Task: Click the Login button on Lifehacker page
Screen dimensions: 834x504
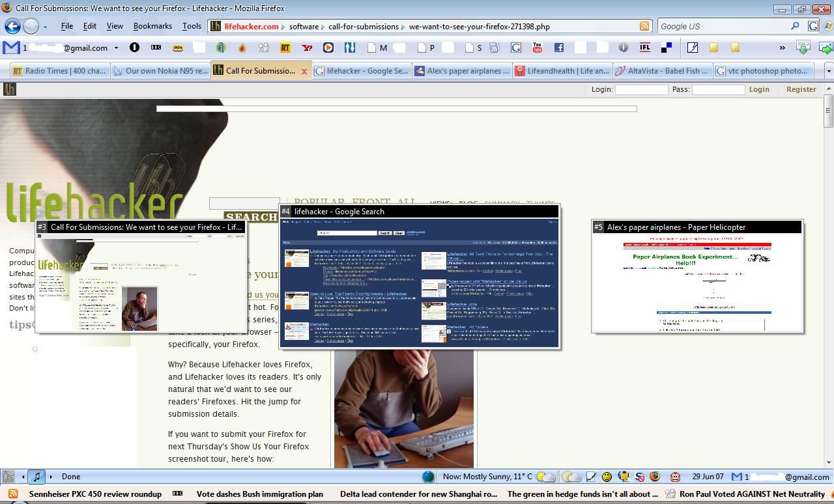Action: [x=758, y=89]
